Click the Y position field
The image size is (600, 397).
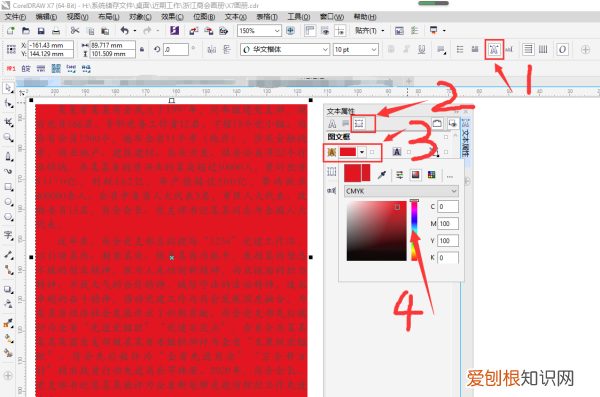coord(51,54)
